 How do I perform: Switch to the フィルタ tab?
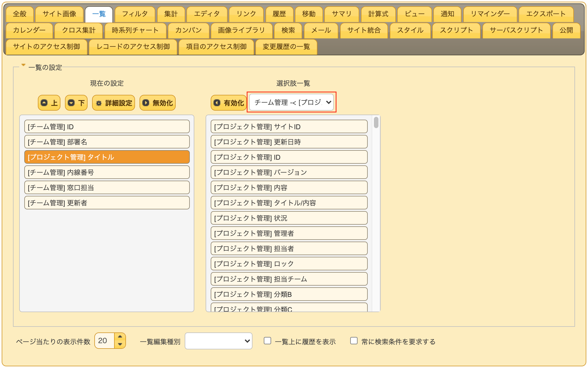point(135,14)
